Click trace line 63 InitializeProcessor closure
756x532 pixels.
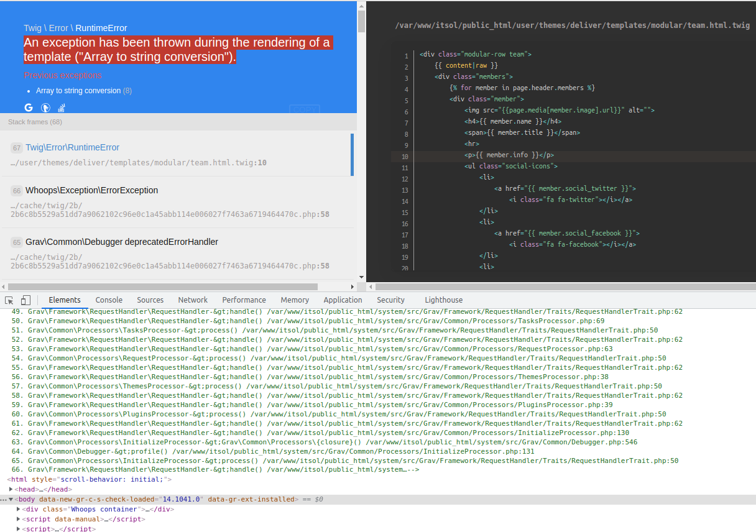click(x=325, y=442)
